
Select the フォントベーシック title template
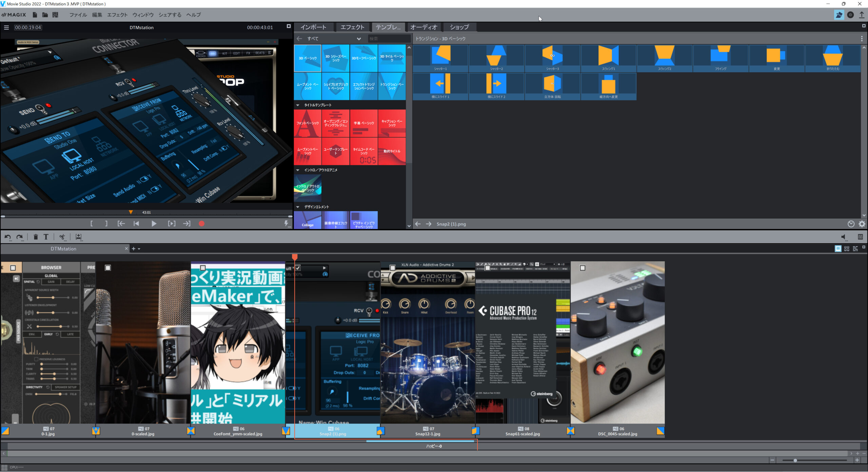pos(308,123)
